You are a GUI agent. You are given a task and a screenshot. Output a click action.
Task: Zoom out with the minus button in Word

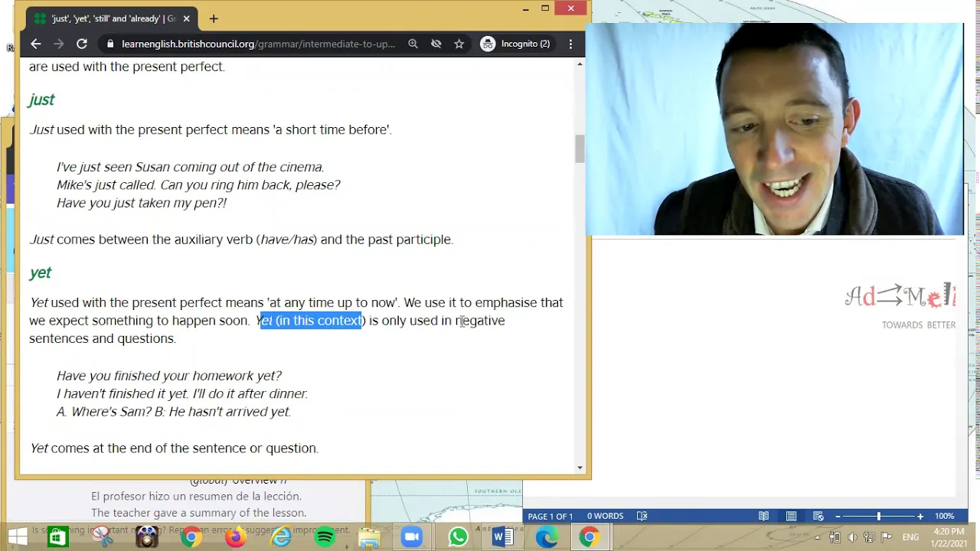tap(838, 517)
